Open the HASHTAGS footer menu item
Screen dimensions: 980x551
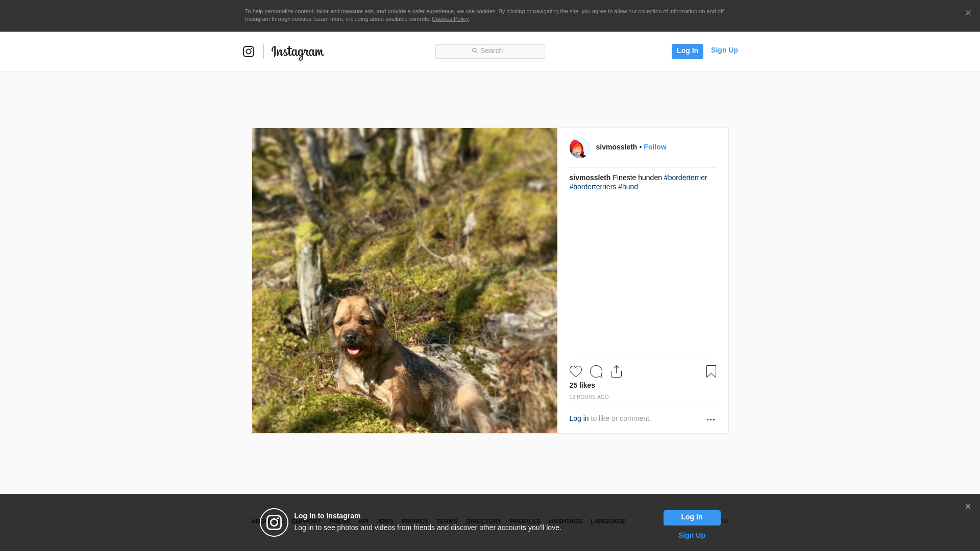(565, 521)
